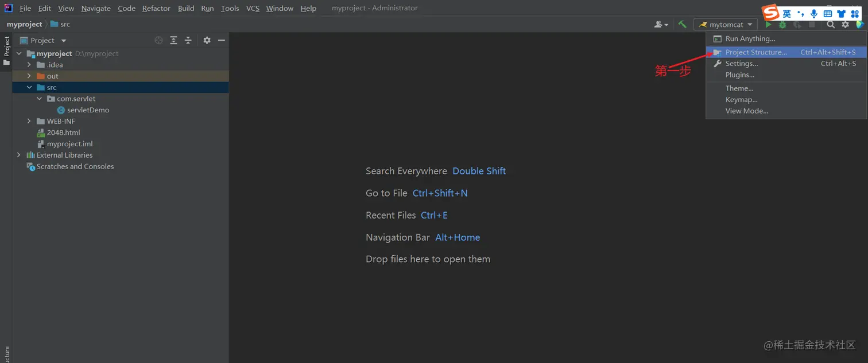This screenshot has height=363, width=868.
Task: Open the Refactor menu
Action: tap(156, 8)
